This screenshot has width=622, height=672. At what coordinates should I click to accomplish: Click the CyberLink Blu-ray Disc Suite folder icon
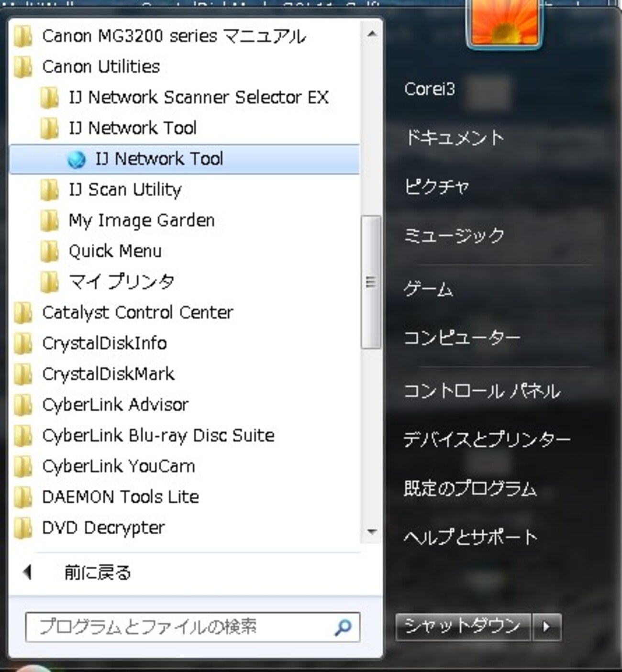tap(22, 436)
